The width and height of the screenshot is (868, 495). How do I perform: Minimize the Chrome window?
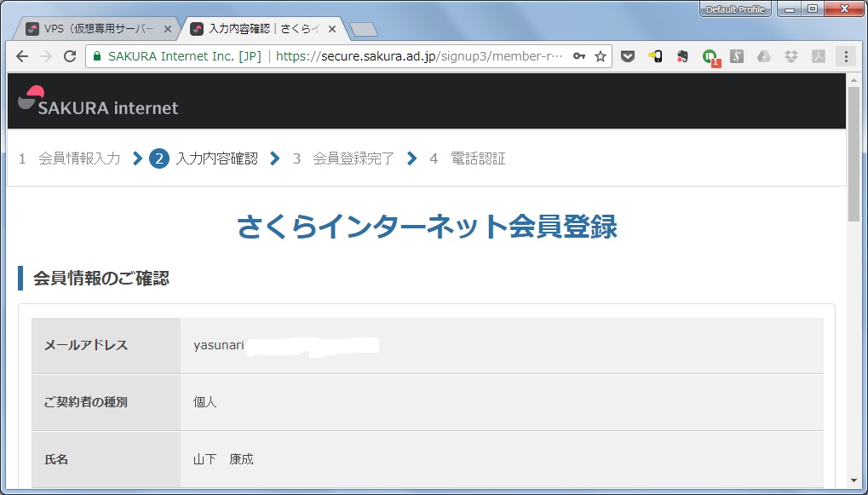pyautogui.click(x=790, y=9)
